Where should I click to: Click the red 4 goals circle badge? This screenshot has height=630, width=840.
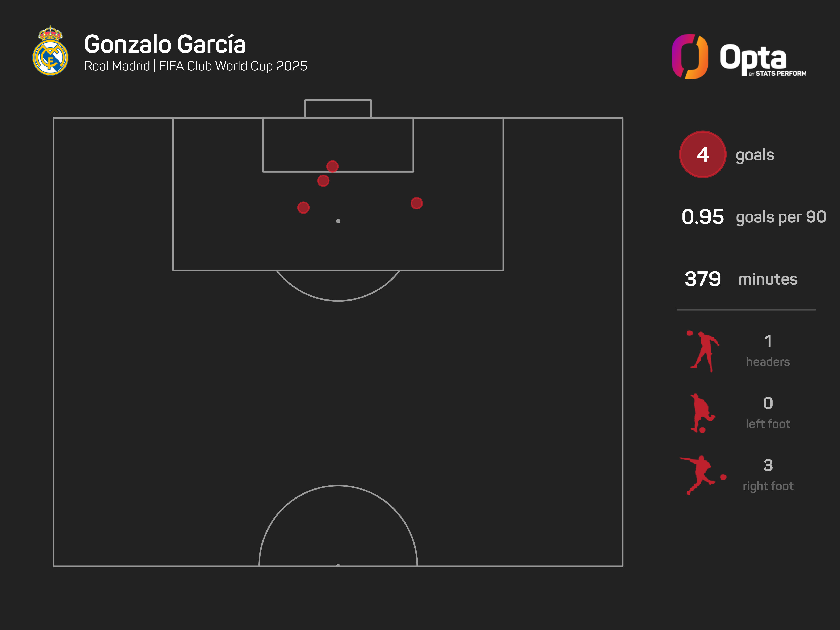[702, 155]
